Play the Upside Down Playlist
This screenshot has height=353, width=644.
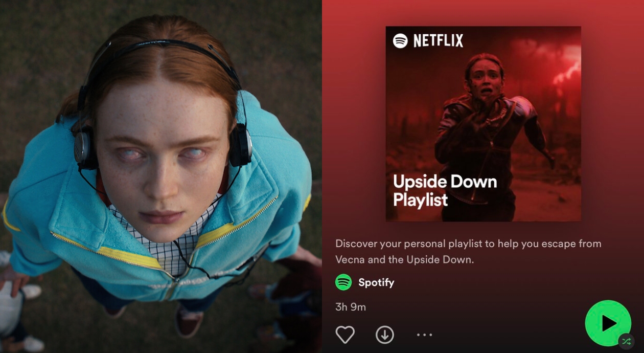click(608, 323)
